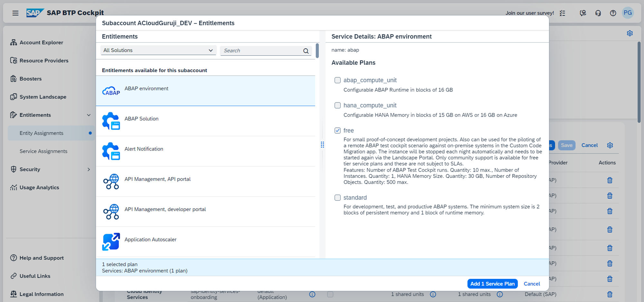Image resolution: width=644 pixels, height=302 pixels.
Task: Collapse the Entitlements sidebar section chevron
Action: [x=89, y=115]
